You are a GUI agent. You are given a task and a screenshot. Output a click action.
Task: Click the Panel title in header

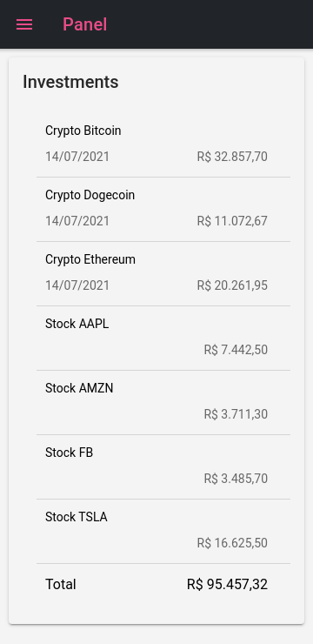click(x=85, y=24)
